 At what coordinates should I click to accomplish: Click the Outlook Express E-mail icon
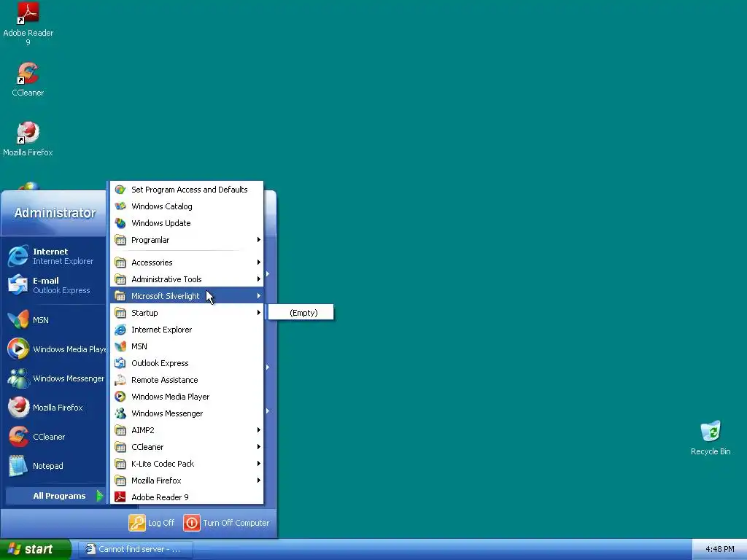click(x=18, y=285)
